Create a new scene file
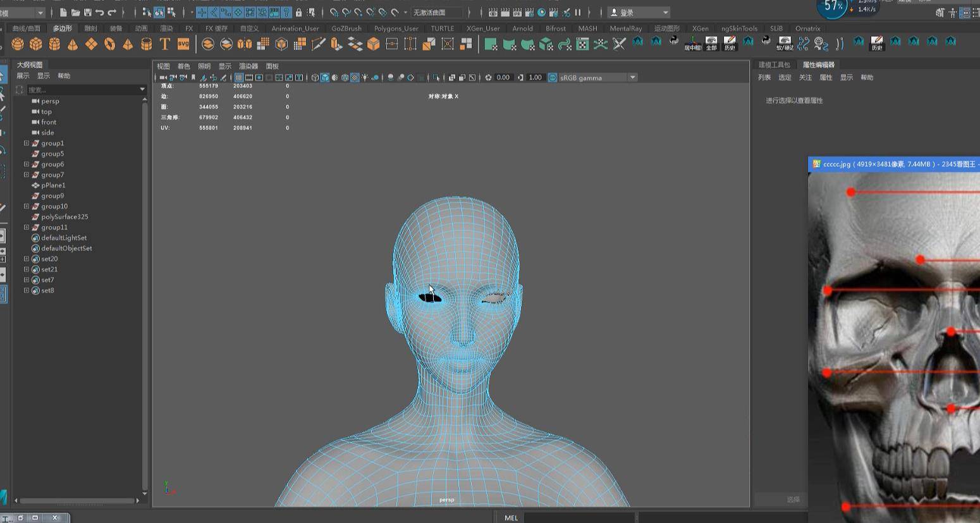Screen dimensions: 980x523 click(x=63, y=12)
